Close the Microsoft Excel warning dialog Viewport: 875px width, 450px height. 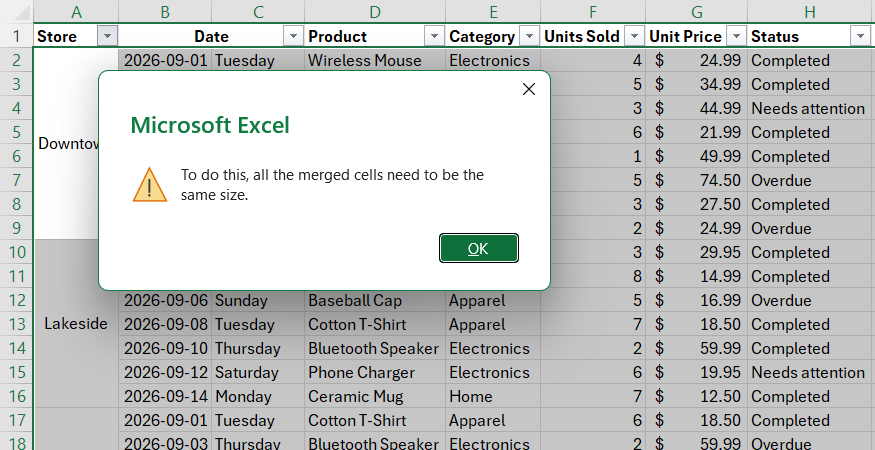tap(528, 89)
